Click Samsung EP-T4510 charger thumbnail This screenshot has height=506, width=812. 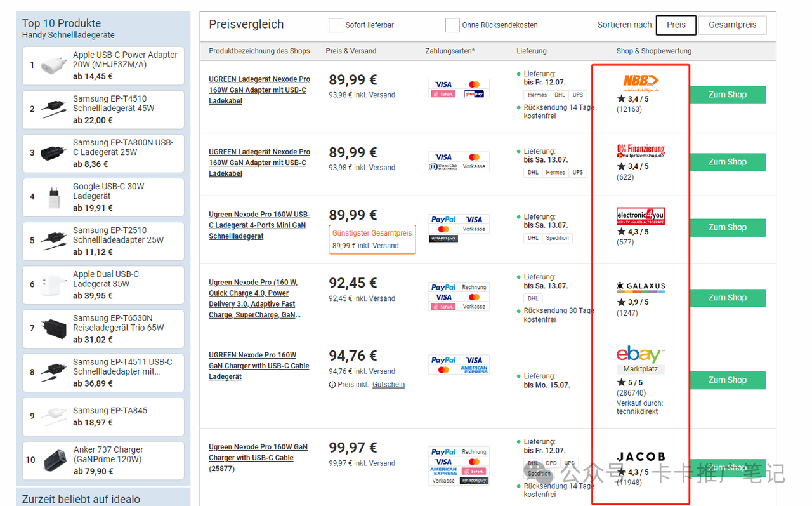(x=53, y=109)
